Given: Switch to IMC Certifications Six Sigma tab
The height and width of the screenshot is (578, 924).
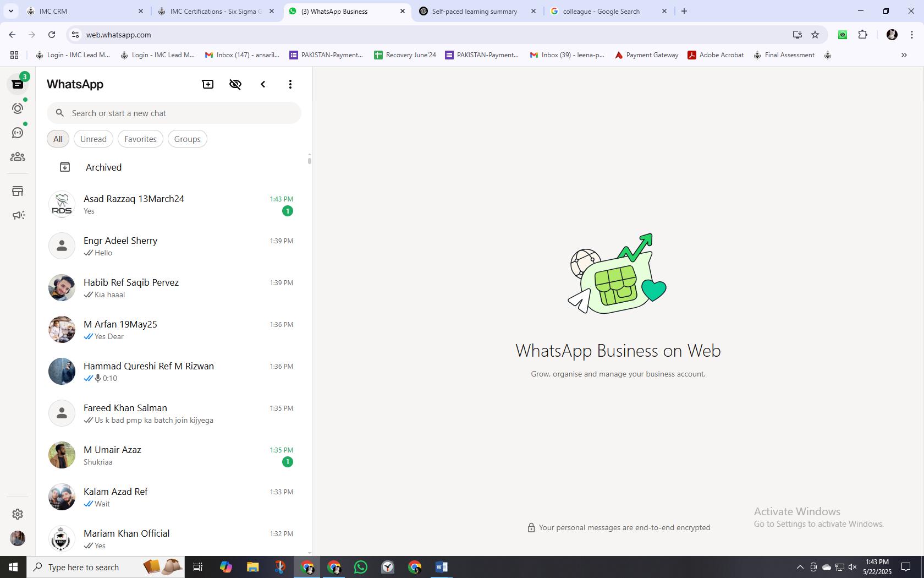Looking at the screenshot, I should (216, 11).
